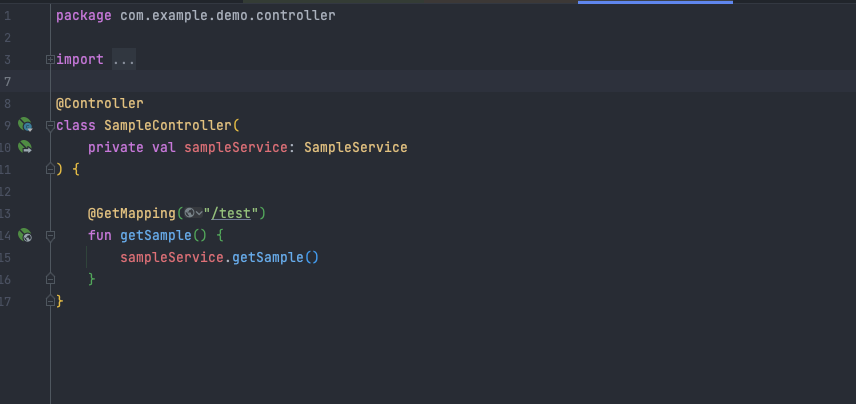Collapse the SampleController class fold marker on line 9
Viewport: 856px width, 404px height.
point(50,126)
